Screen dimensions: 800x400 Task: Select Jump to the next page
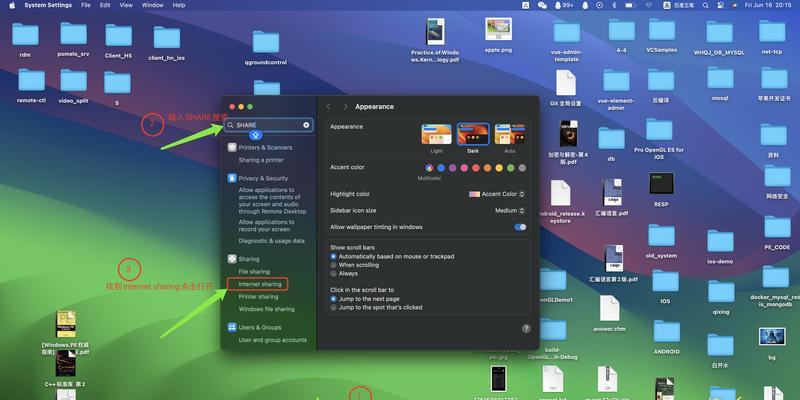[334, 299]
